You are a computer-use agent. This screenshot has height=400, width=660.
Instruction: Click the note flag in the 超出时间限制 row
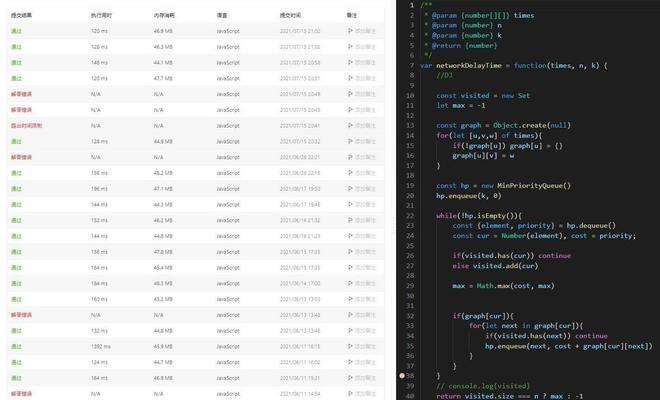click(350, 125)
